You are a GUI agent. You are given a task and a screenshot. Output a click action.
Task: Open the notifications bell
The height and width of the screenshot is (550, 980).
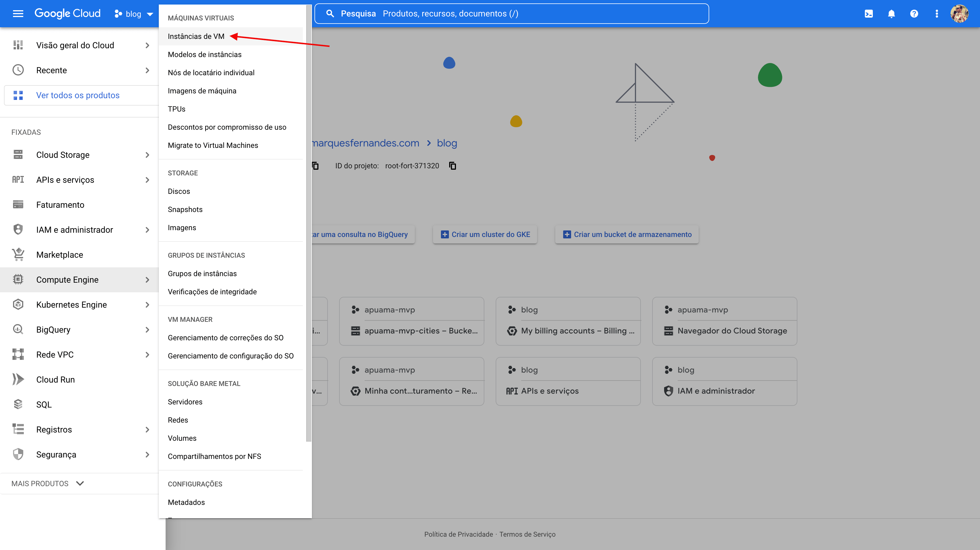coord(891,14)
